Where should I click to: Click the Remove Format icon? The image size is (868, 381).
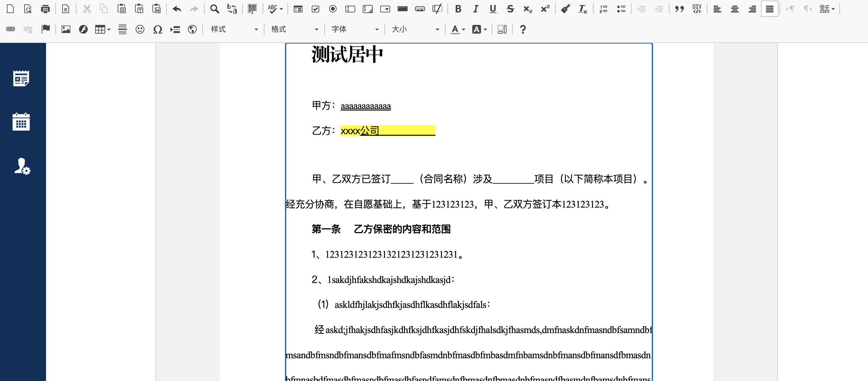(x=583, y=9)
